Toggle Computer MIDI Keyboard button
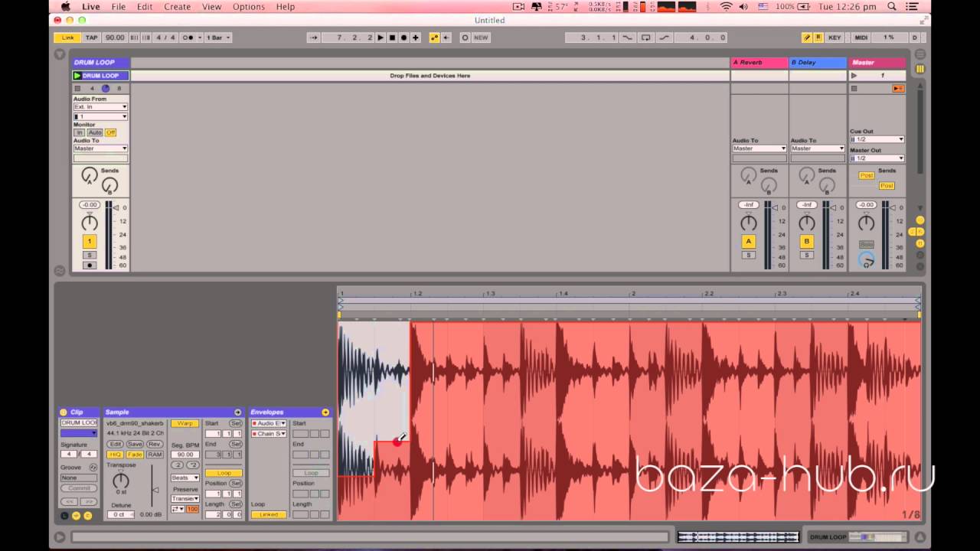 (x=818, y=37)
